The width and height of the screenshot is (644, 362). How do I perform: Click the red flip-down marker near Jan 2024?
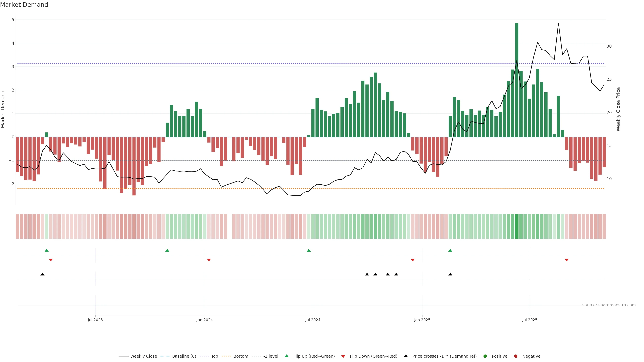209,260
